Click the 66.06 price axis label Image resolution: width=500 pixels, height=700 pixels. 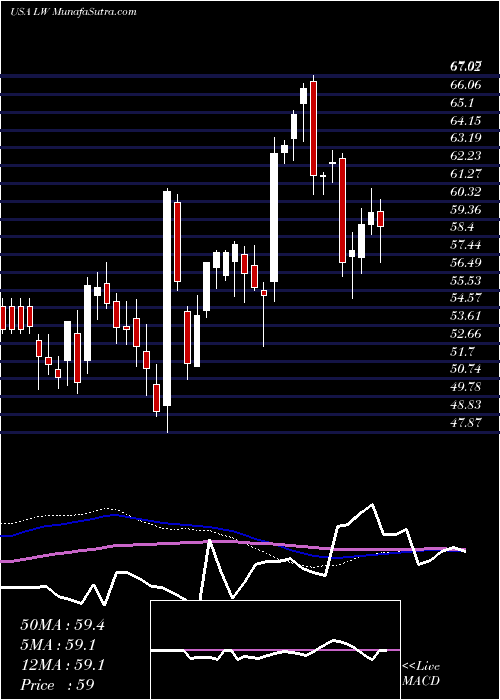[466, 85]
